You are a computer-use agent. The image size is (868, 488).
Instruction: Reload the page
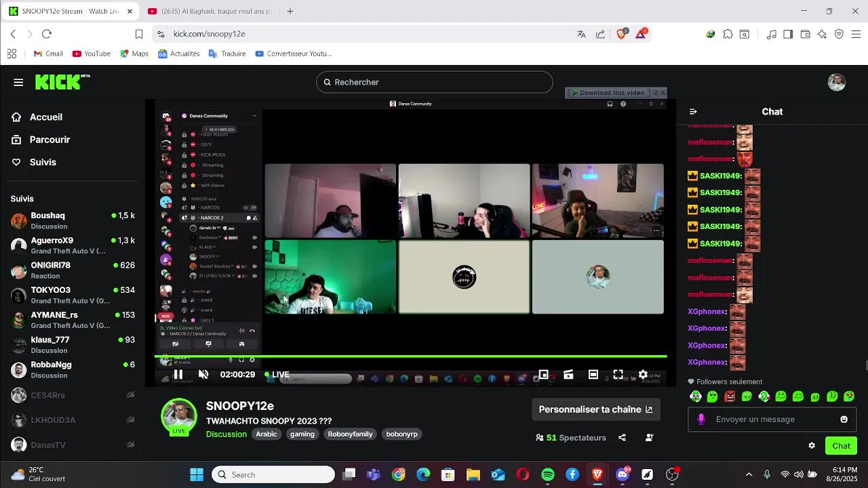pyautogui.click(x=47, y=34)
